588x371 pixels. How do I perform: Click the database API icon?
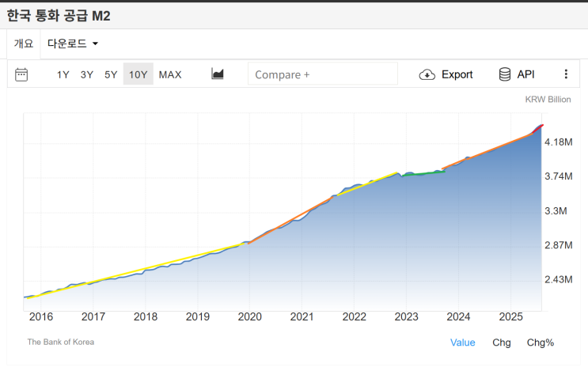[505, 74]
